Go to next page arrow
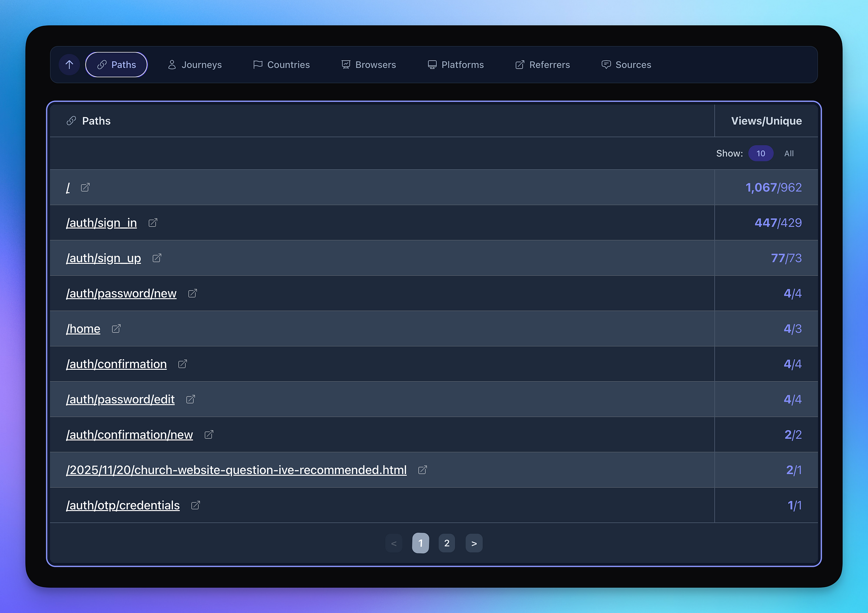 pyautogui.click(x=474, y=543)
